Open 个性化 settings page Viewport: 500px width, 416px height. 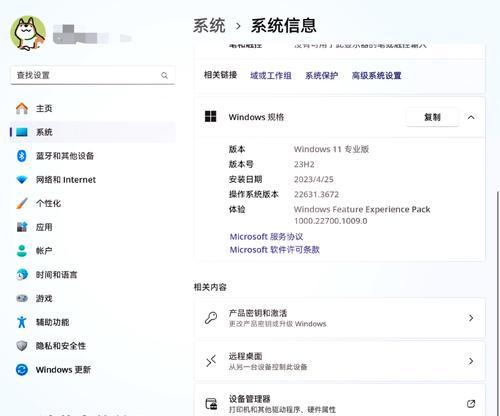[x=93, y=203]
